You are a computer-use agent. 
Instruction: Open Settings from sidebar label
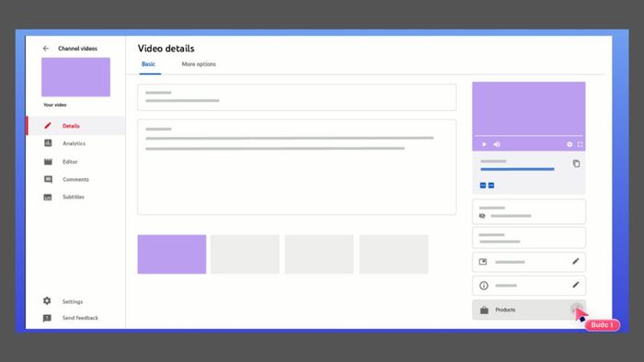coord(73,301)
